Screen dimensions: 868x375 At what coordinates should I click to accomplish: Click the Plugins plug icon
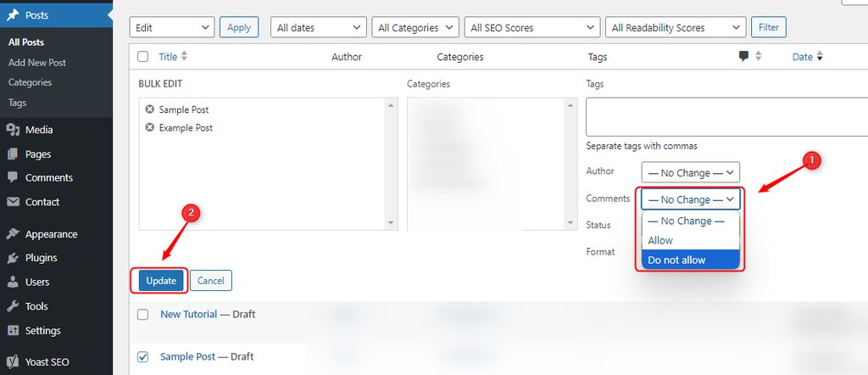[13, 258]
